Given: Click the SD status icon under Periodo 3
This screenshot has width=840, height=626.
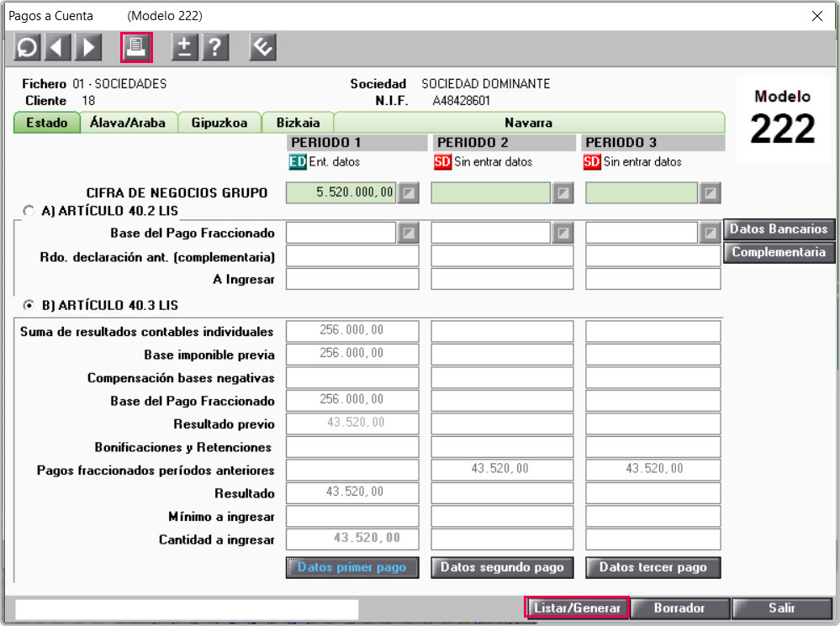Looking at the screenshot, I should (x=591, y=161).
